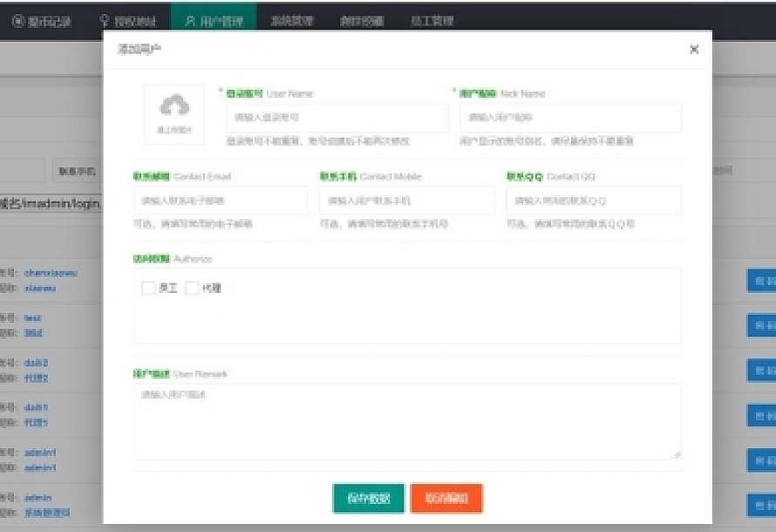Click the Contact Email input field

[x=221, y=201]
